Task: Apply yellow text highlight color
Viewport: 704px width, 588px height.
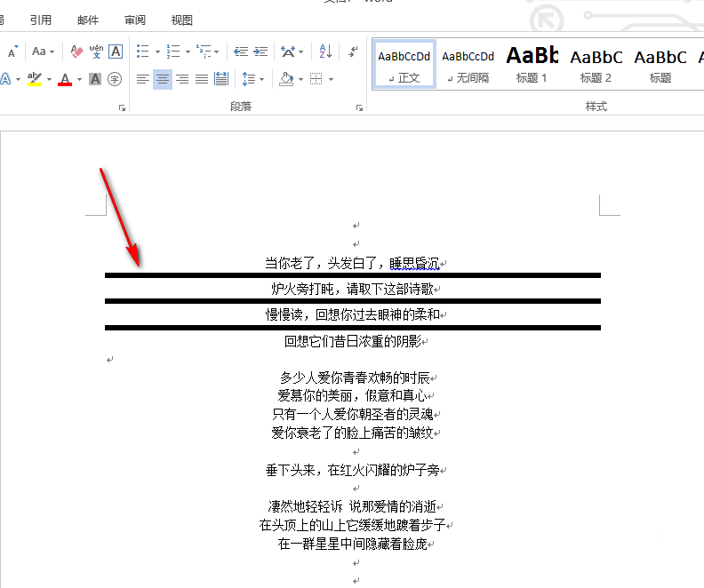Action: tap(35, 79)
